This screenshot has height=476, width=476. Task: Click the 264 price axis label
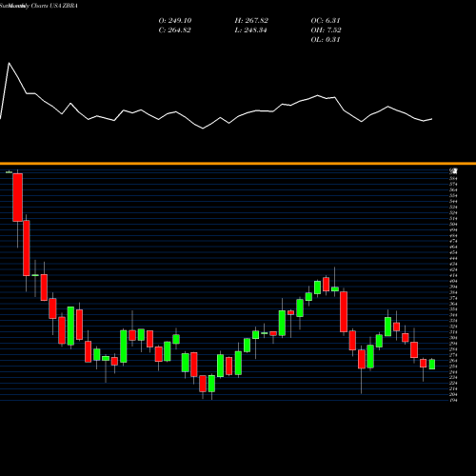pyautogui.click(x=453, y=361)
